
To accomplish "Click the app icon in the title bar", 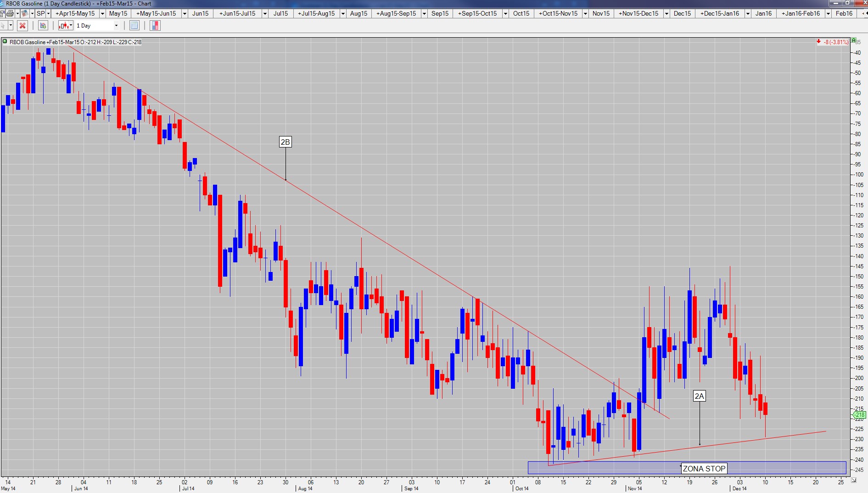I will coord(3,4).
